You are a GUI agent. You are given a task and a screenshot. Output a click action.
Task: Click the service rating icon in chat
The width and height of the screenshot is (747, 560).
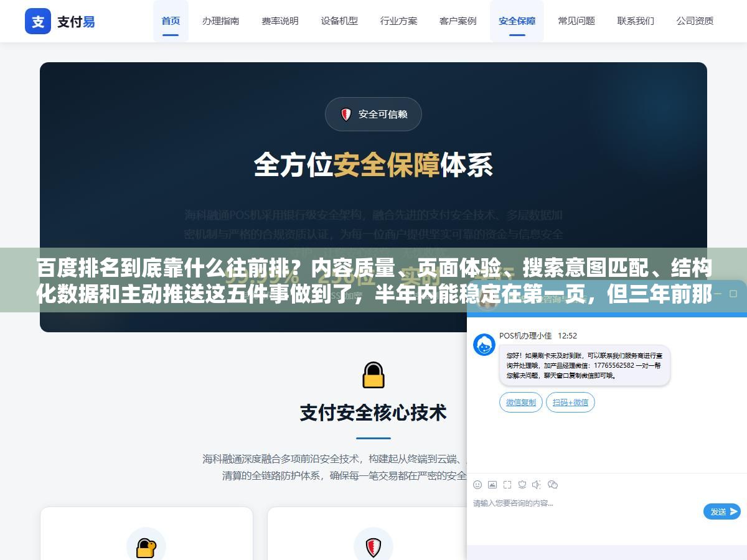click(522, 485)
